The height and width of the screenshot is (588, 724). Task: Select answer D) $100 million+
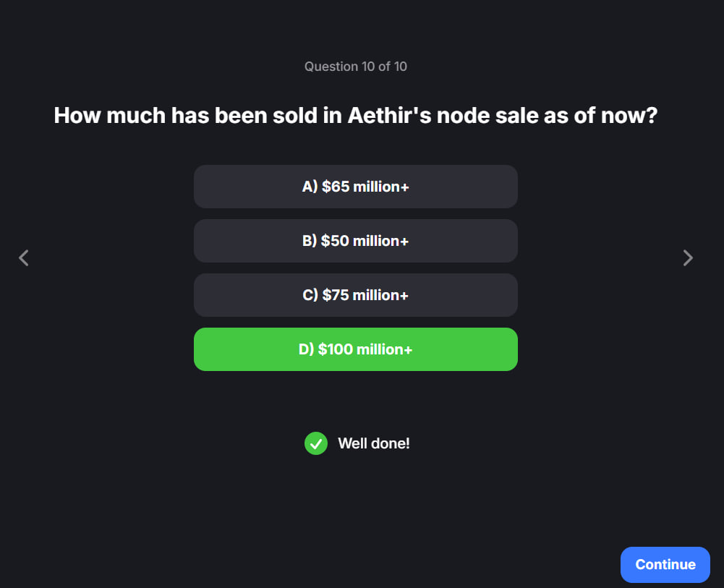[x=355, y=349]
